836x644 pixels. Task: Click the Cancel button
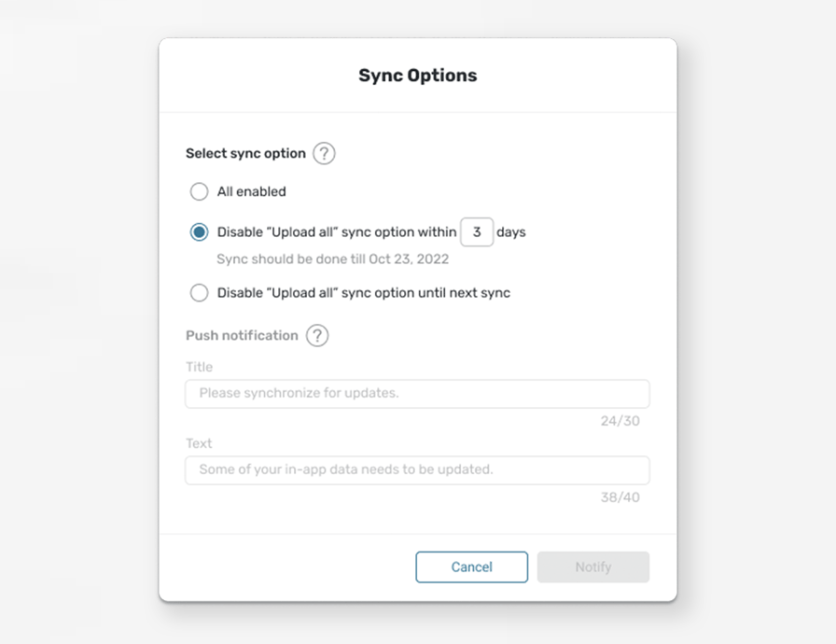point(472,567)
